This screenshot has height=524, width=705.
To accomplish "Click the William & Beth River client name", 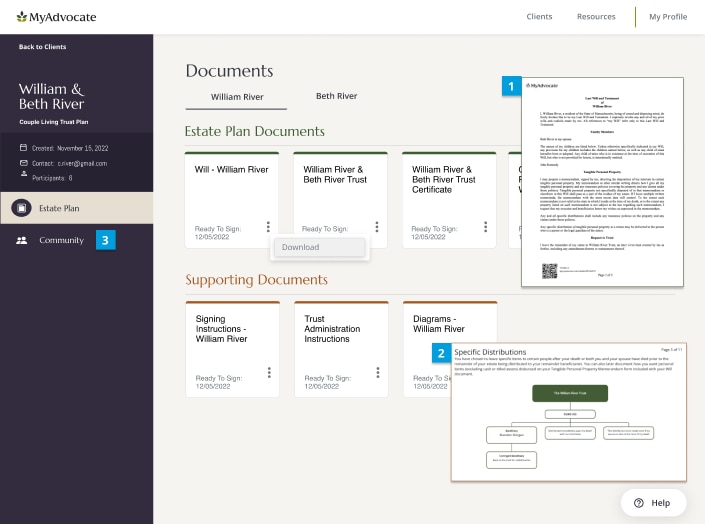I will coord(51,96).
